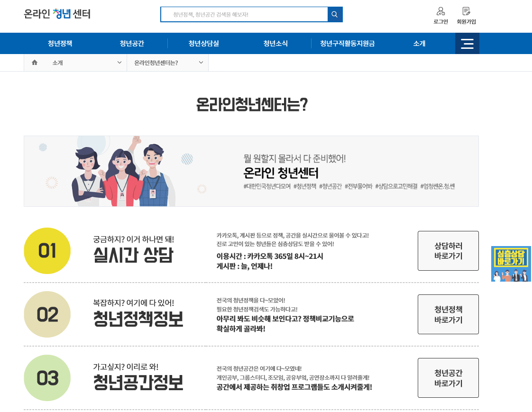Click the blue search button next to the search bar
Screen dimensions: 532x412
click(335, 14)
